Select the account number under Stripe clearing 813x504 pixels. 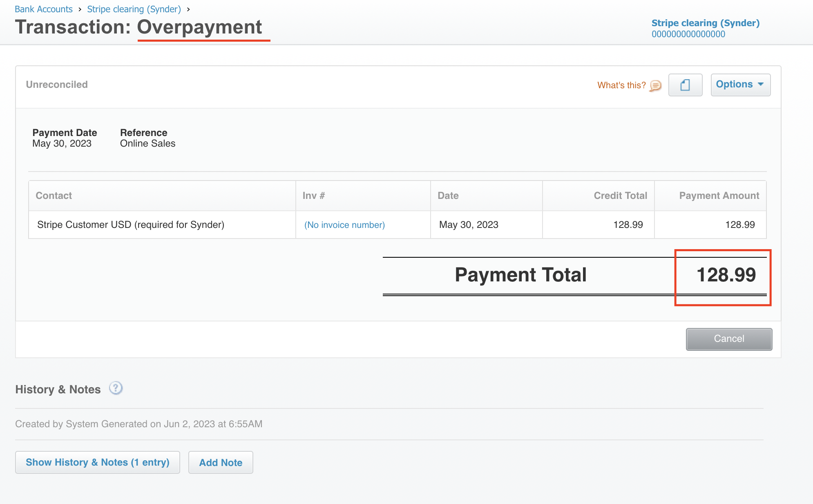point(689,34)
